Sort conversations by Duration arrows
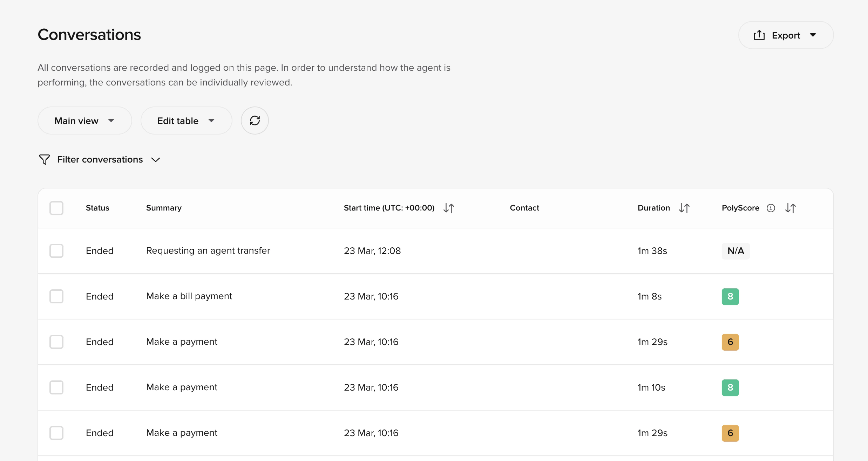Image resolution: width=868 pixels, height=461 pixels. pyautogui.click(x=684, y=208)
